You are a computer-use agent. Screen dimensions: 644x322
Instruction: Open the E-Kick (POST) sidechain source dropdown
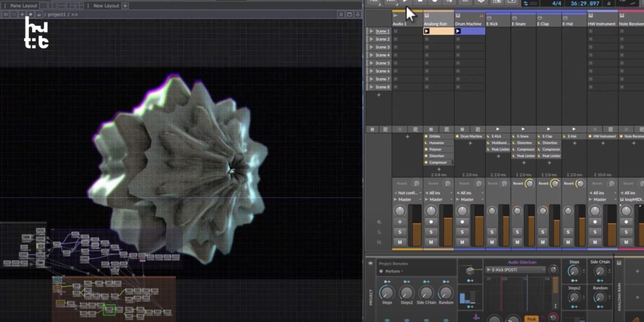click(515, 270)
